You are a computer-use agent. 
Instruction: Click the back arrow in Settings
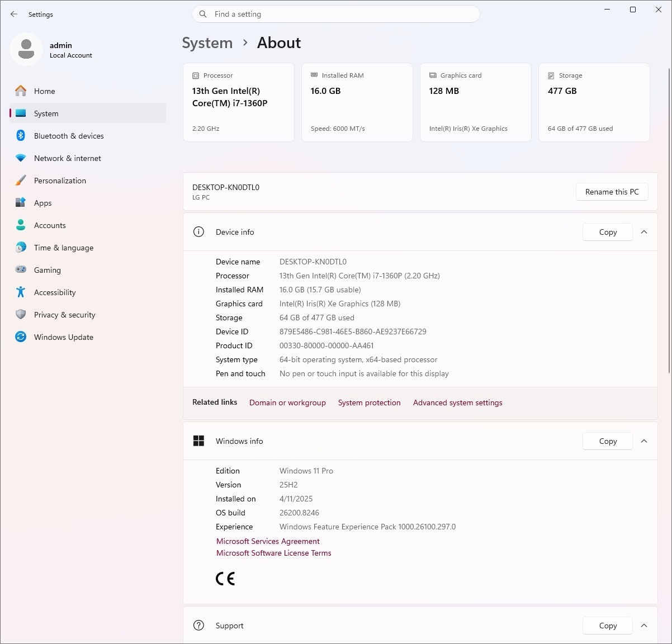click(x=14, y=14)
